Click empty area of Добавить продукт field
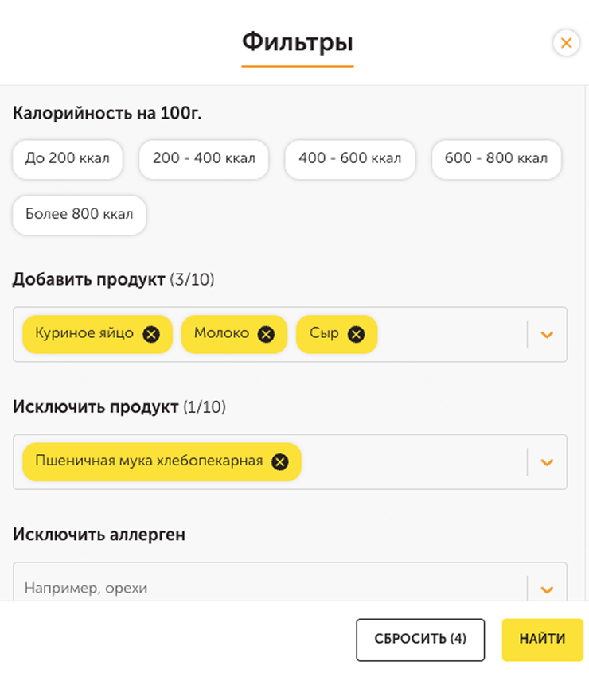 coord(451,334)
